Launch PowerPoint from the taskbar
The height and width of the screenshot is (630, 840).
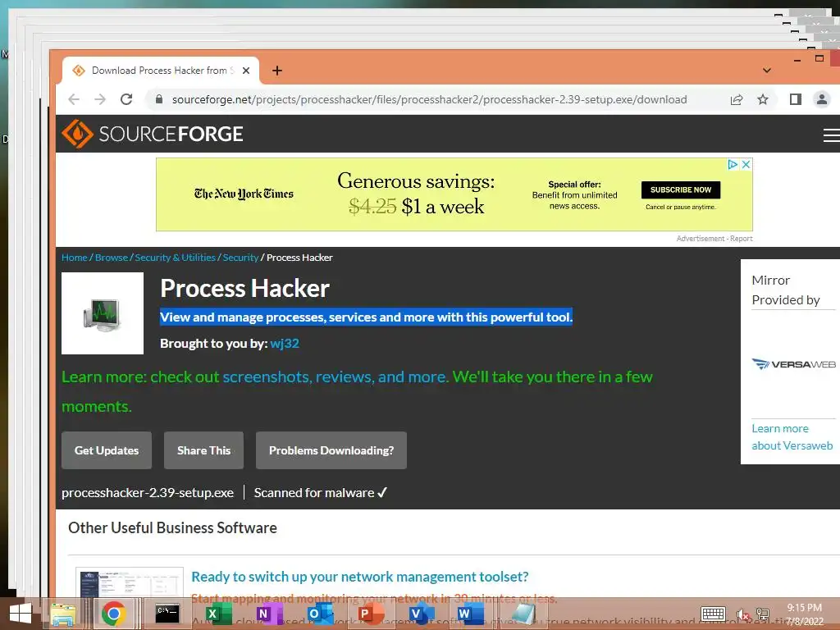370,614
